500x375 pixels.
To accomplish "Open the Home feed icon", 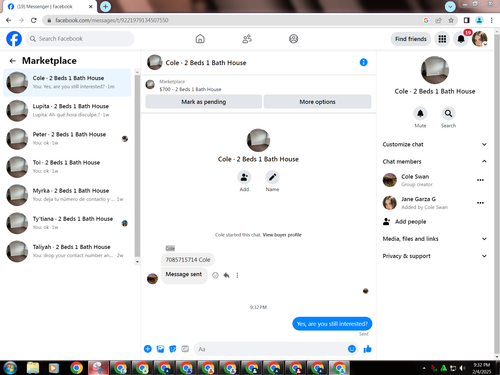I will [x=200, y=39].
